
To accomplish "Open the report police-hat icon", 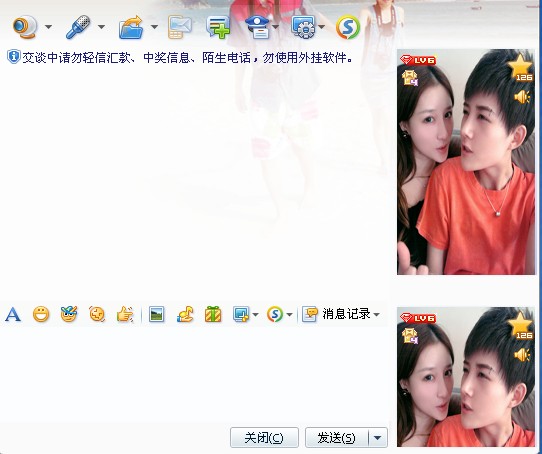I will pyautogui.click(x=257, y=27).
